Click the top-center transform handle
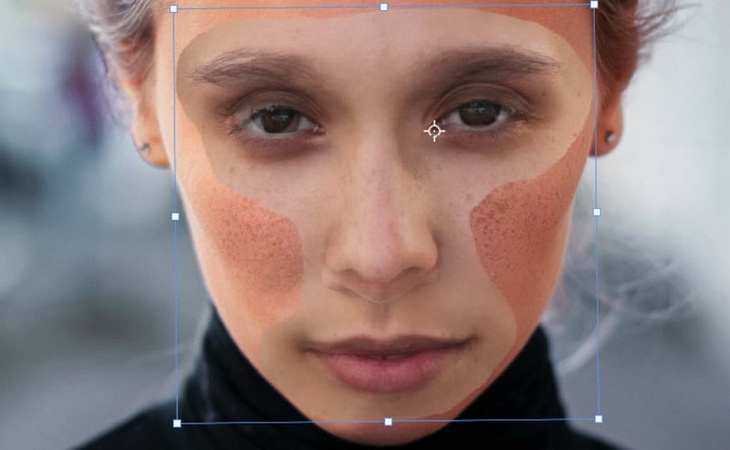Viewport: 730px width, 450px height. (x=384, y=7)
